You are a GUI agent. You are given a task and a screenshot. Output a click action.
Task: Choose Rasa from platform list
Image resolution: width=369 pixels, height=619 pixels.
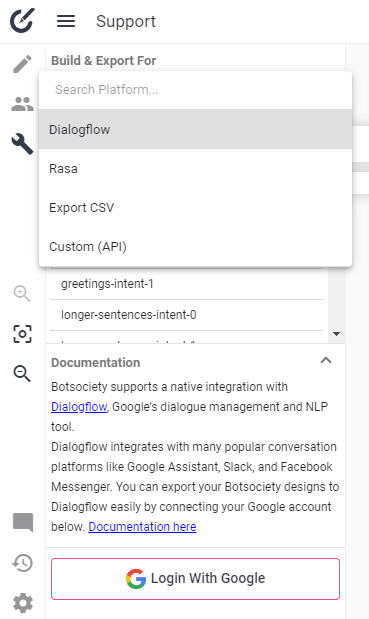pos(195,169)
